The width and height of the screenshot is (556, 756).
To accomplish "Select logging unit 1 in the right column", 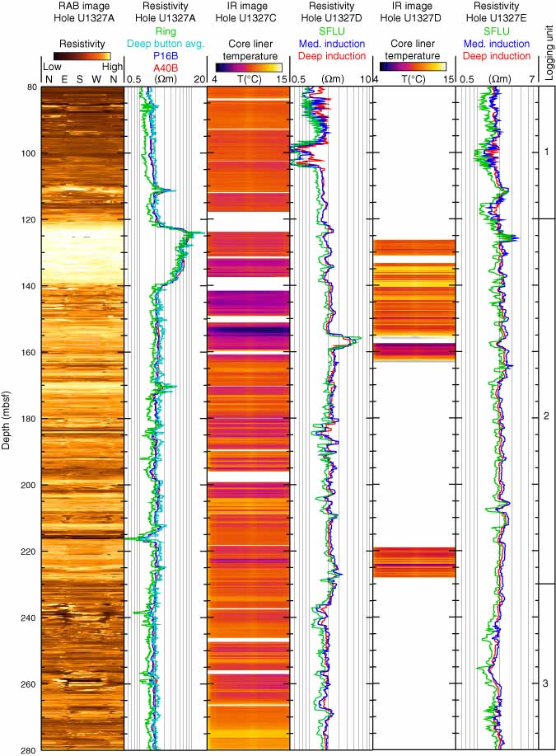I will point(546,153).
